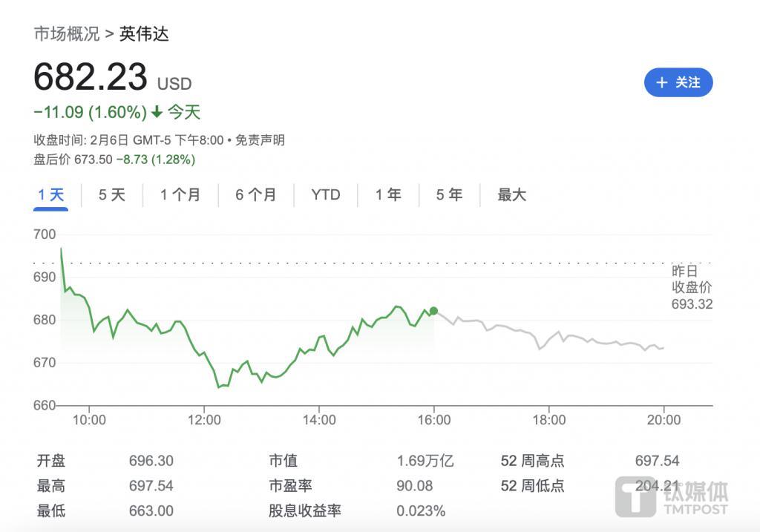This screenshot has width=760, height=532.
Task: Select the 6个月 time range
Action: point(255,194)
